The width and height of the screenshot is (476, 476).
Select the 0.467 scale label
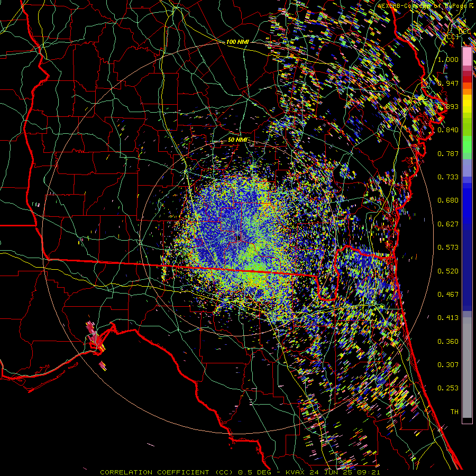coord(448,295)
